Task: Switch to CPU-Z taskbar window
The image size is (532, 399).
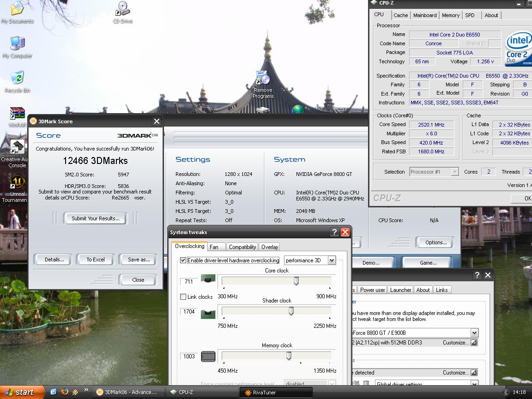Action: pyautogui.click(x=202, y=392)
